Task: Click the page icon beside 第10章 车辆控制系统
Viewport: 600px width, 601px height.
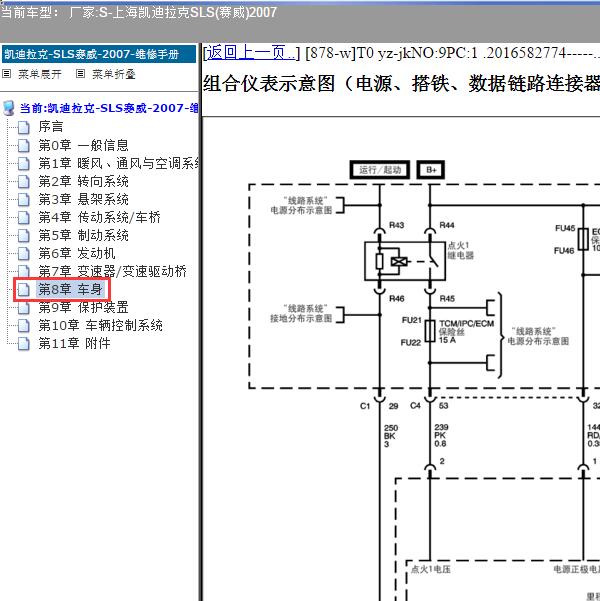Action: click(x=24, y=326)
